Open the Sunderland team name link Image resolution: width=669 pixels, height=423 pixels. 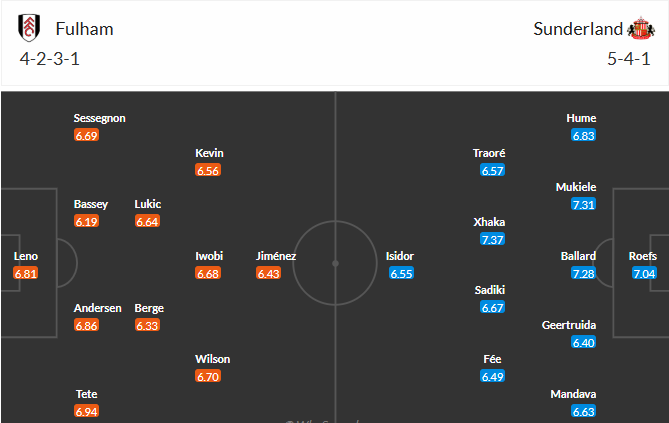[x=577, y=29]
